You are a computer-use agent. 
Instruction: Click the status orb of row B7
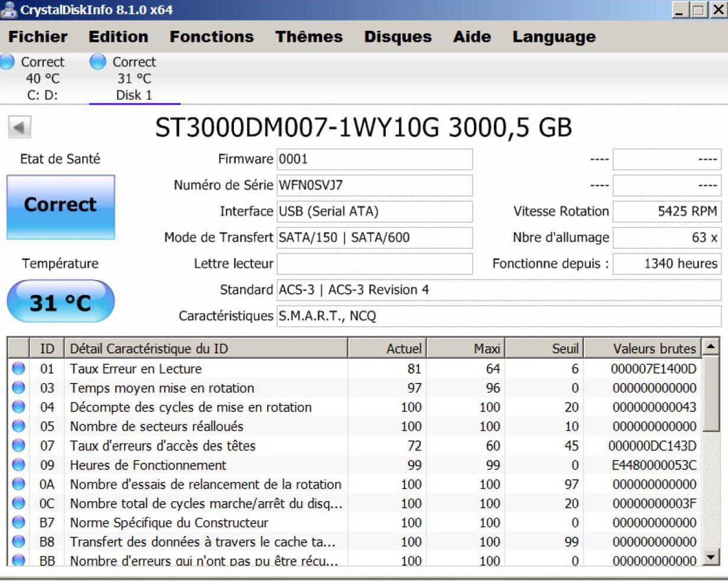pos(19,522)
